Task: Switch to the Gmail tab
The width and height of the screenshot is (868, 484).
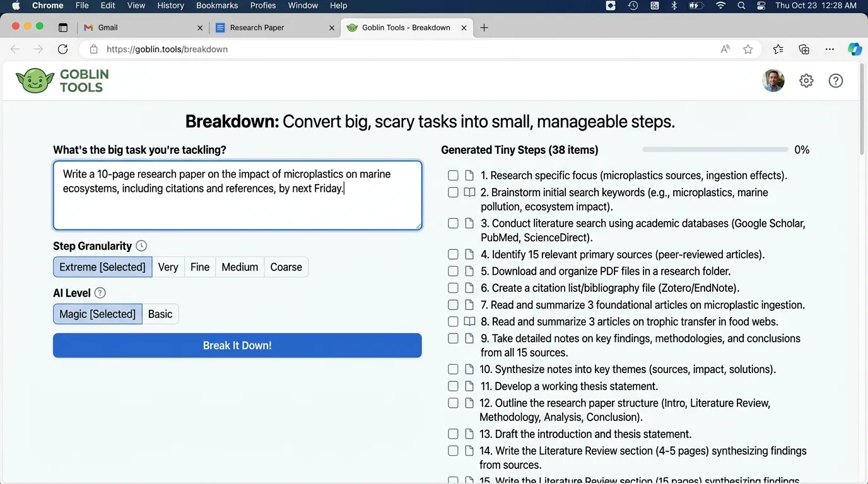Action: point(143,28)
